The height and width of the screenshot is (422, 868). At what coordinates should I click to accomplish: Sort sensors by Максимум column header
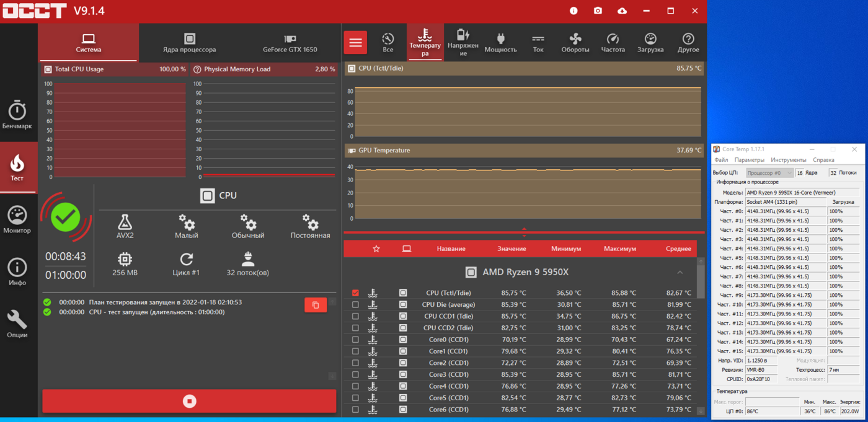click(x=620, y=248)
